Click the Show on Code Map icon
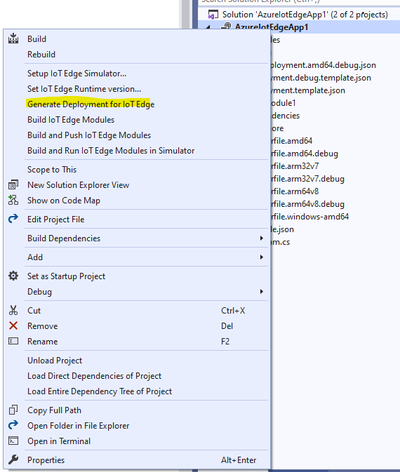This screenshot has height=472, width=400. click(x=13, y=200)
